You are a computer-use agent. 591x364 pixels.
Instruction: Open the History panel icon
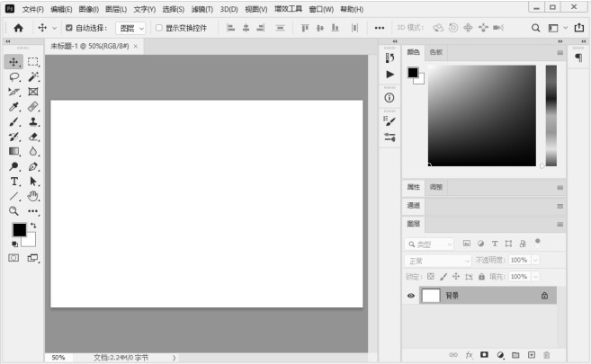click(x=390, y=58)
